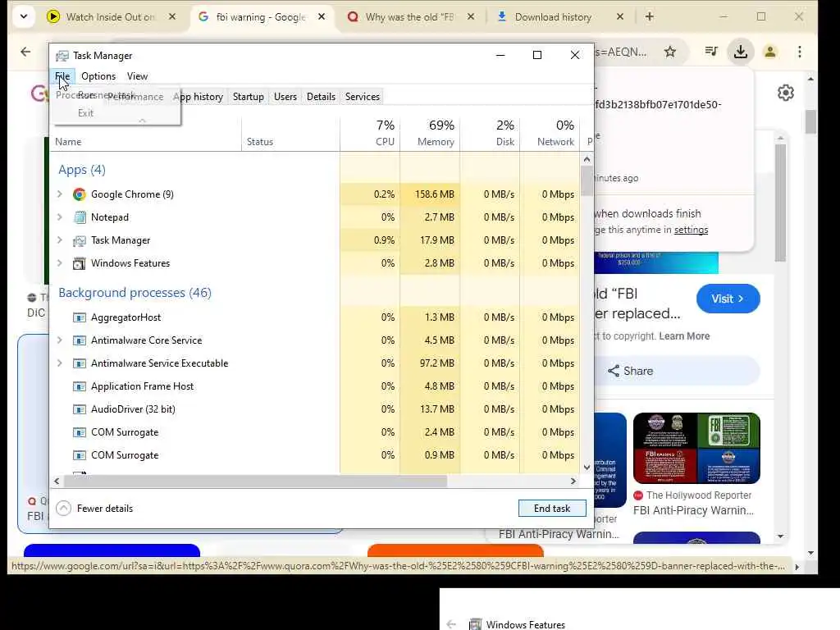Viewport: 840px width, 630px height.
Task: Open Chrome's three-dot menu
Action: [x=799, y=52]
